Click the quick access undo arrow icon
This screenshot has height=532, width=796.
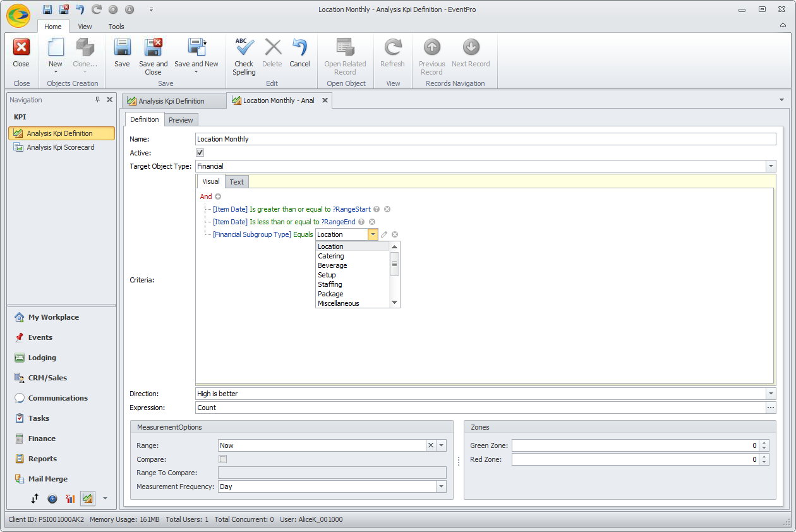pos(80,9)
